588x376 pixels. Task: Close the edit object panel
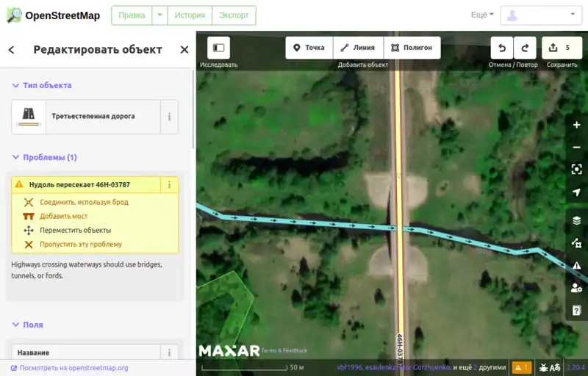click(184, 50)
